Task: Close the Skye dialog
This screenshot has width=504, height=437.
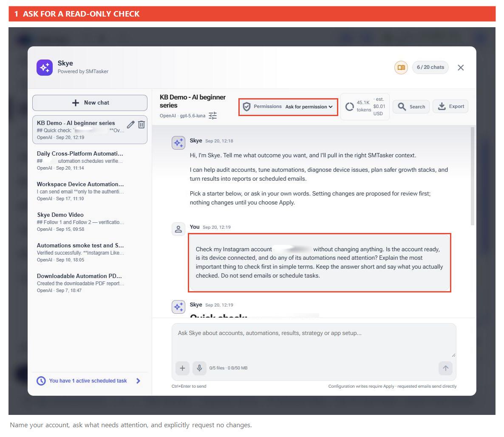Action: (461, 68)
